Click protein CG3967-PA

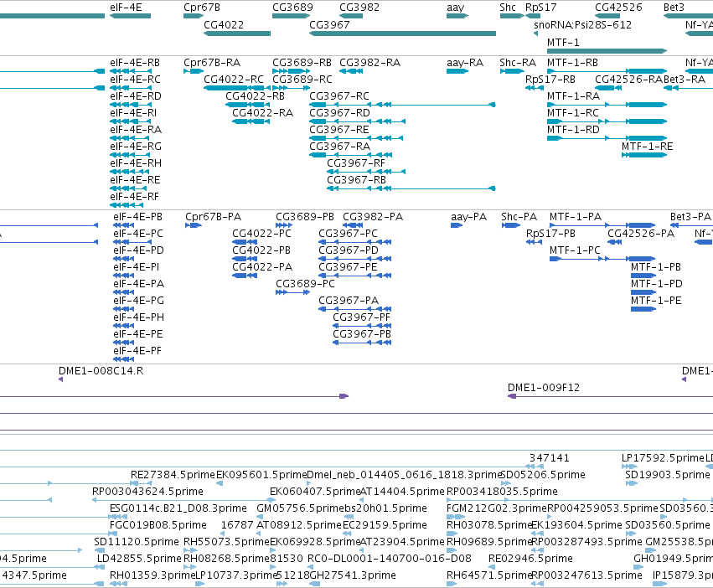click(x=349, y=301)
